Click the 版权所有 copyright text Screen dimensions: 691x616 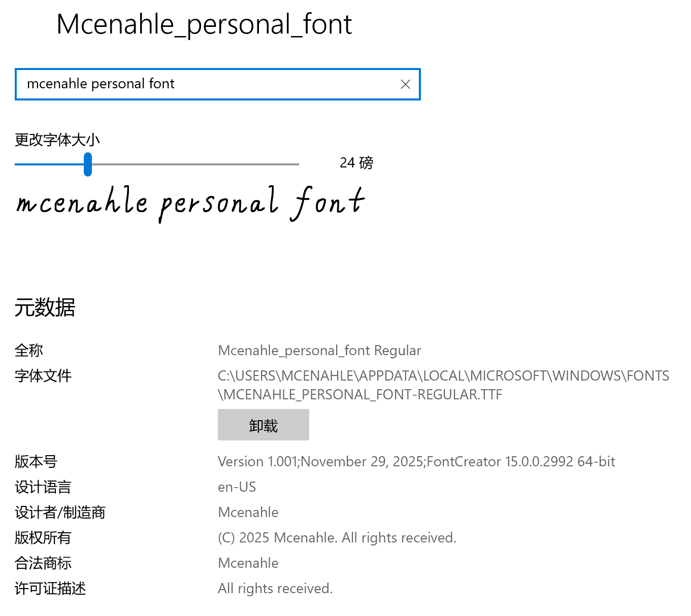click(337, 537)
